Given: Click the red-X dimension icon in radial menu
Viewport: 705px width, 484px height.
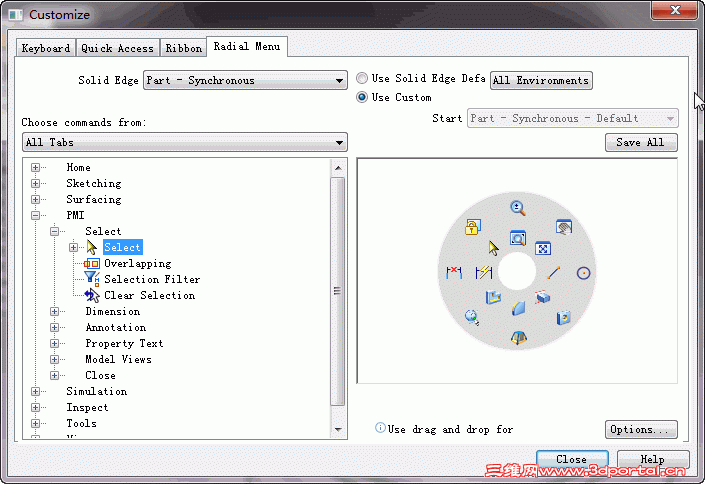Looking at the screenshot, I should point(454,272).
